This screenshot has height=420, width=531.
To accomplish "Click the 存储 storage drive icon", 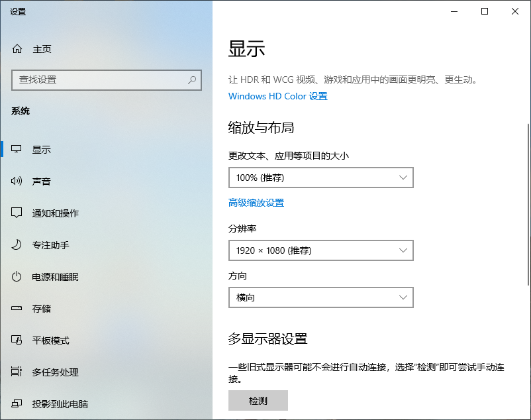I will coord(17,309).
